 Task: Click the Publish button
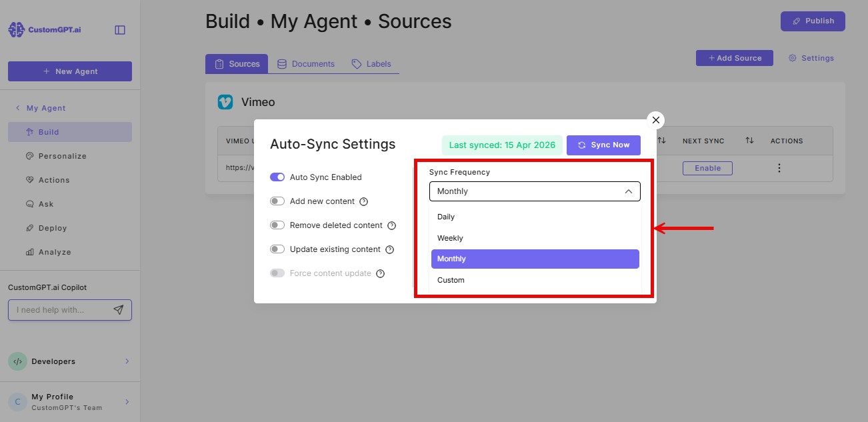click(x=813, y=21)
